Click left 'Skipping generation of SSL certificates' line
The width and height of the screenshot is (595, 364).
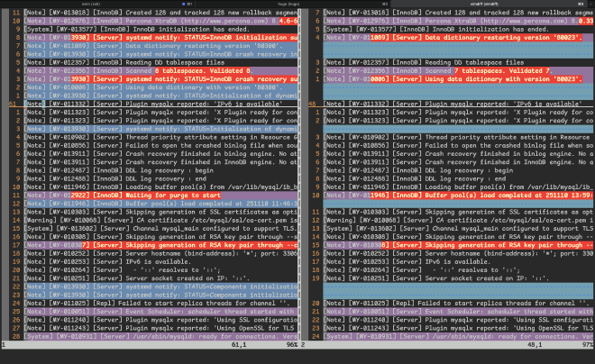160,213
